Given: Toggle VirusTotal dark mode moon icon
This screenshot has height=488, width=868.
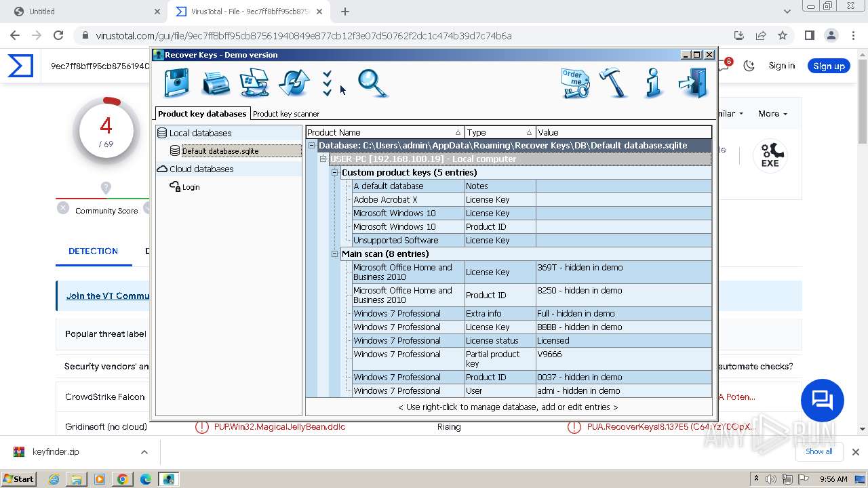Looking at the screenshot, I should coord(749,66).
